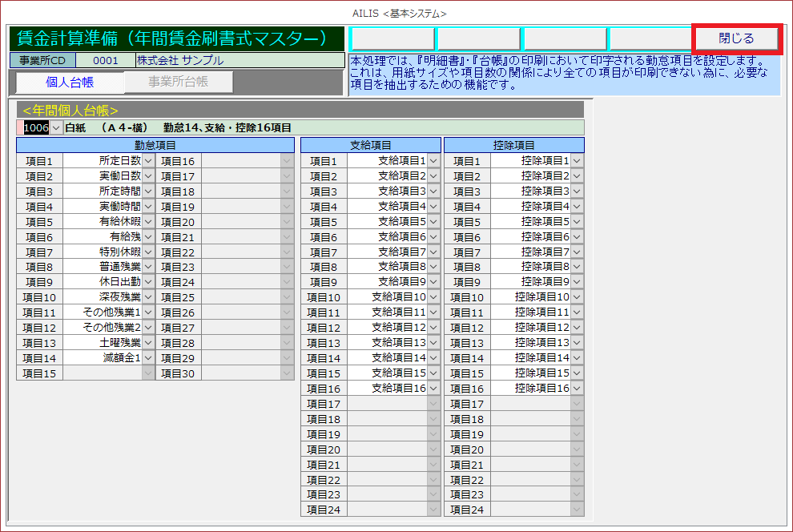Open the 1006 form code dropdown

pos(55,127)
